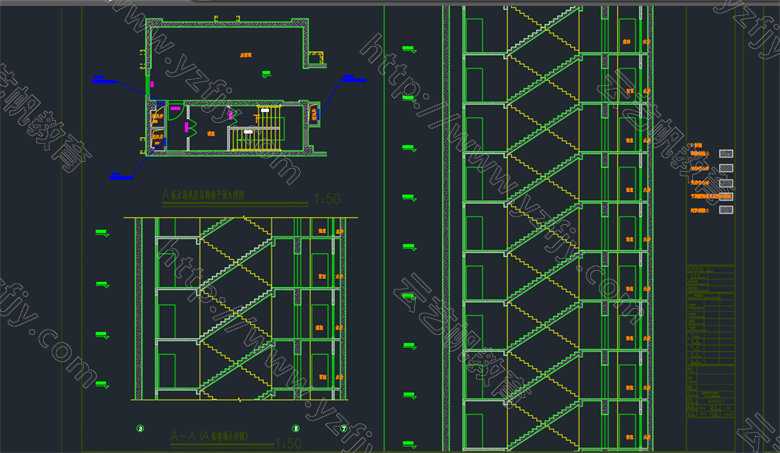Click the A-A section title text
The image size is (780, 453).
point(210,437)
